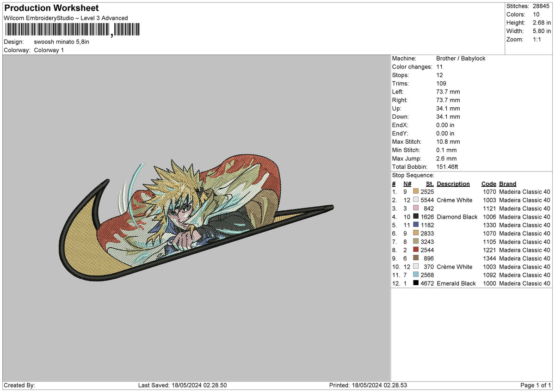
Task: Select the Height value 2.68 in
Action: pyautogui.click(x=541, y=23)
